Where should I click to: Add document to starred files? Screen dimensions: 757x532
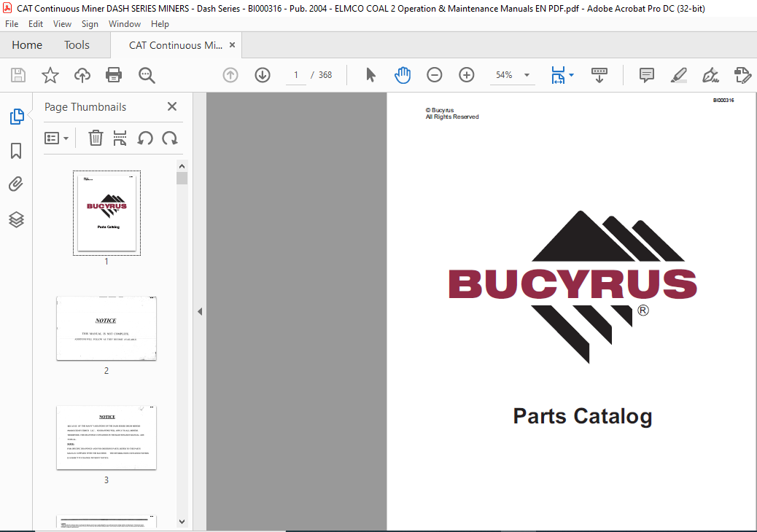click(50, 75)
